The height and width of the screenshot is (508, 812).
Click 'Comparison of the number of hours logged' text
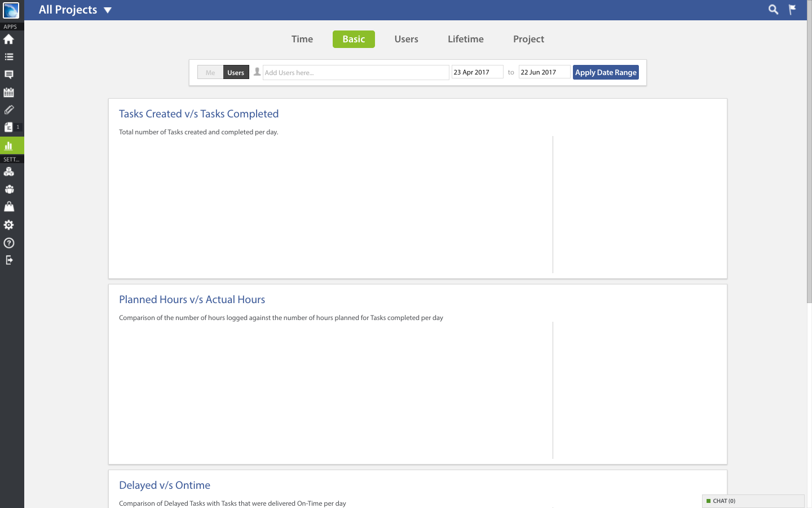(281, 318)
